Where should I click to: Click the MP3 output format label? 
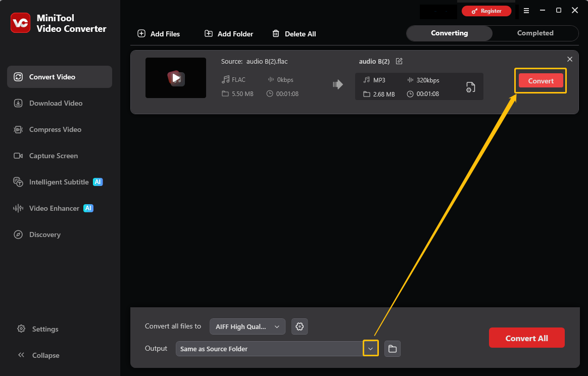pos(379,80)
